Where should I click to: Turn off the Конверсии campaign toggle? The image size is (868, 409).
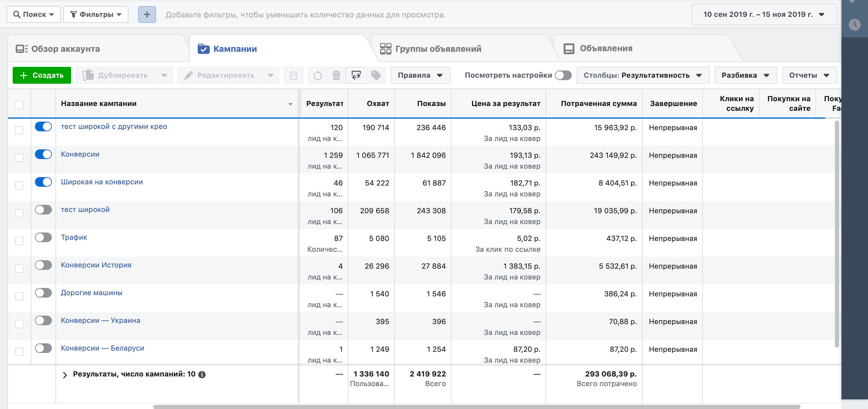[x=43, y=155]
